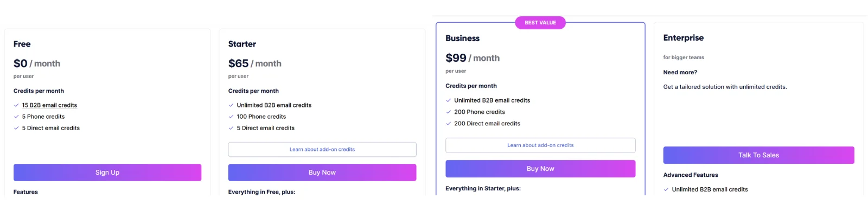The image size is (868, 217).
Task: Click checkmark beside Starter's 5 Direct email credits
Action: [x=231, y=128]
